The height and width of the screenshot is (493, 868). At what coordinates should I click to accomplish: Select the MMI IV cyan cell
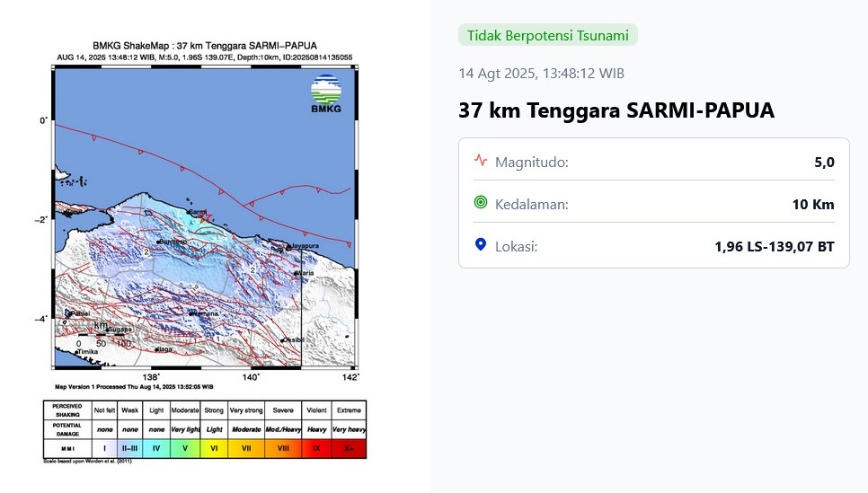pos(156,448)
